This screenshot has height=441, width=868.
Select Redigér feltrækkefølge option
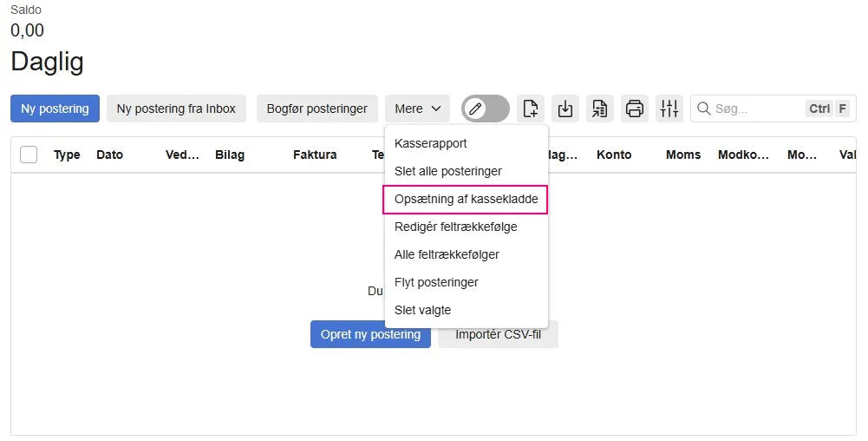point(455,227)
